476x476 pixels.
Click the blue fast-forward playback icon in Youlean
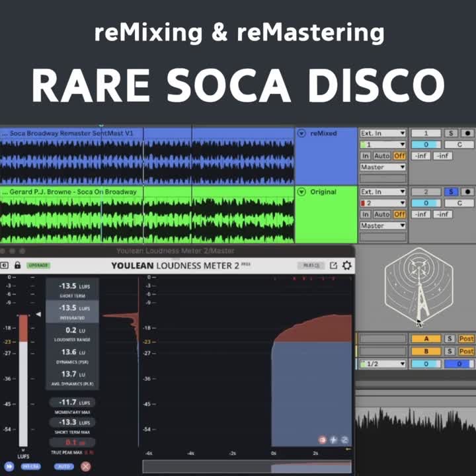coord(9,466)
